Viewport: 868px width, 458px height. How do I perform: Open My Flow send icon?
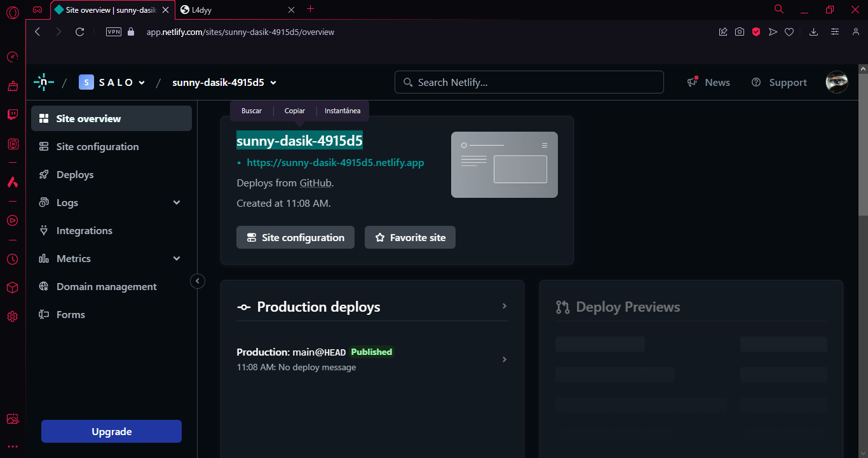(773, 32)
